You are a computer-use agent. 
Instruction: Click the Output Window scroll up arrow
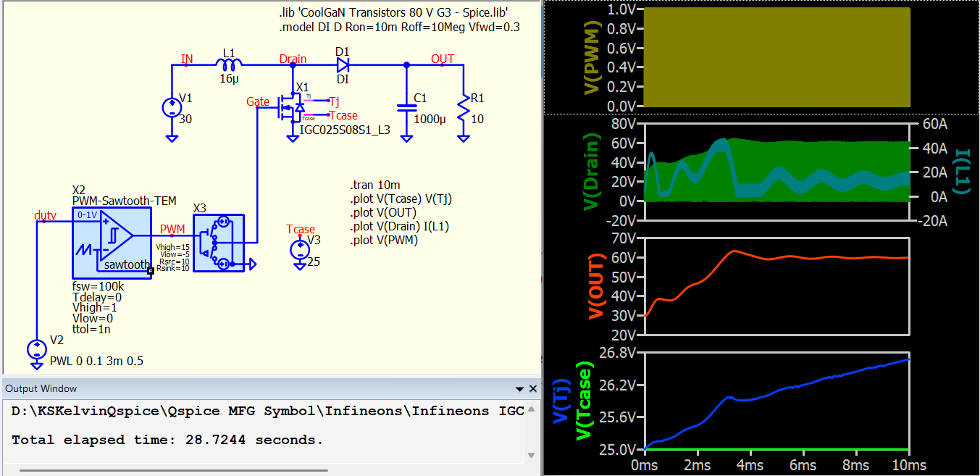pyautogui.click(x=532, y=407)
